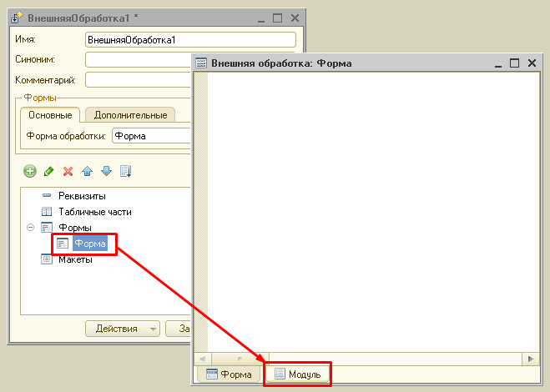Click the horizontal scrollbar thumb
The width and height of the screenshot is (550, 392).
[x=240, y=359]
